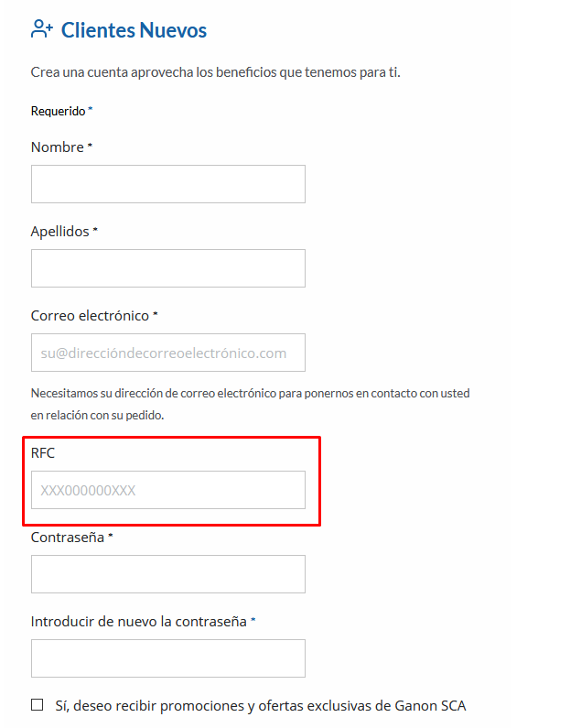Click the Introducir de nuevo la contraseña label

click(139, 621)
